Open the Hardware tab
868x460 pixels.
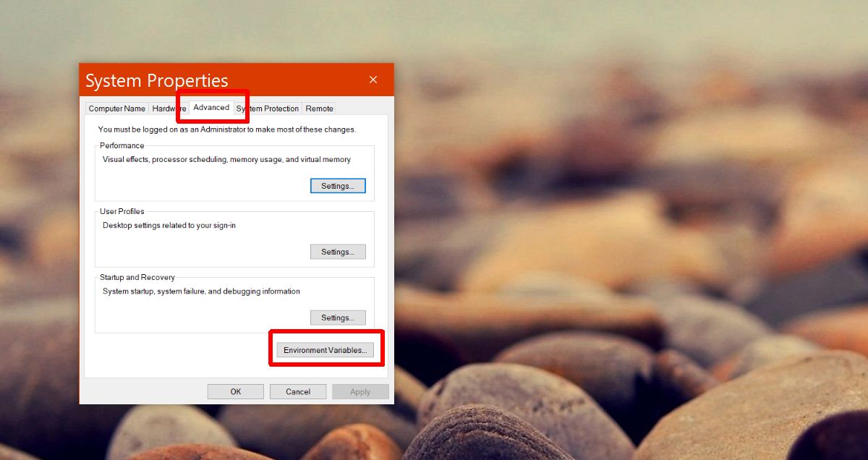tap(169, 108)
